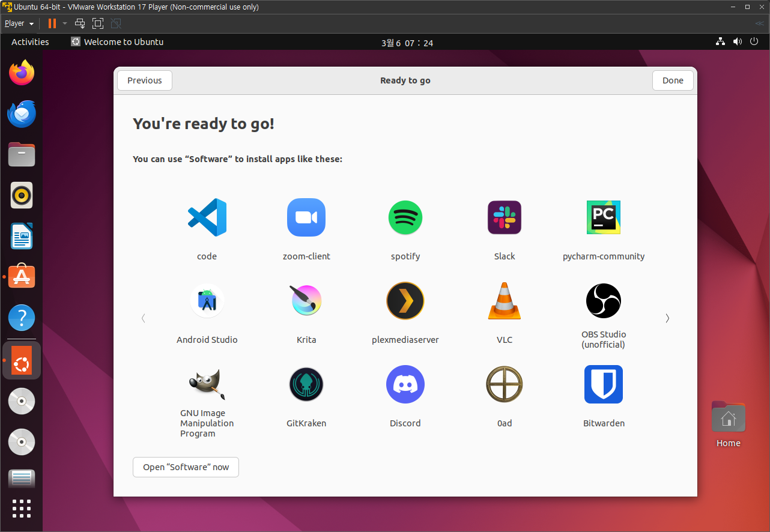Image resolution: width=770 pixels, height=532 pixels.
Task: Collapse the VMware toolbar with double chevron
Action: tap(760, 23)
